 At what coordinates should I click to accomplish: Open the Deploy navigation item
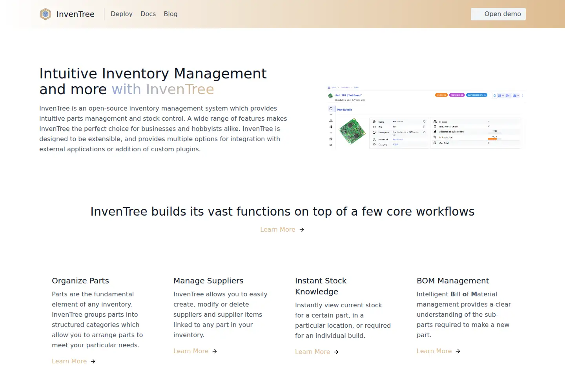pos(122,14)
